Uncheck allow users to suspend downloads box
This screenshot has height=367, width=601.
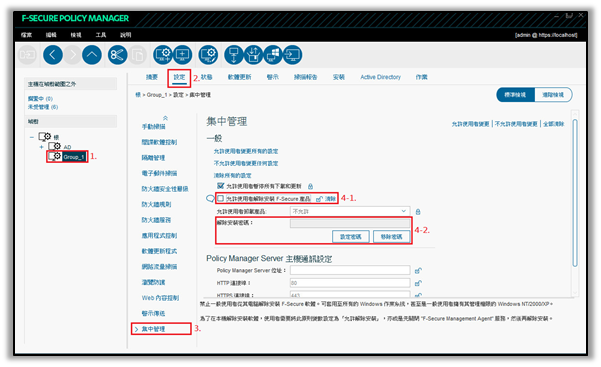click(x=220, y=186)
